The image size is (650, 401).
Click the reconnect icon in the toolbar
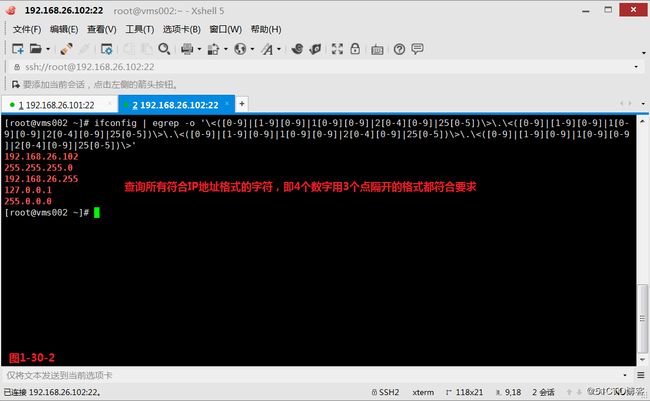tap(66, 49)
